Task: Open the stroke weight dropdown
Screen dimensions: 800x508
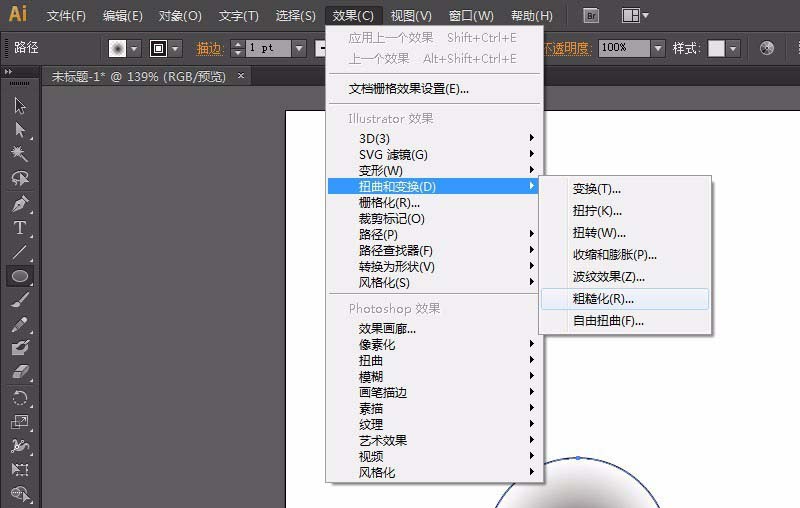Action: pos(299,48)
